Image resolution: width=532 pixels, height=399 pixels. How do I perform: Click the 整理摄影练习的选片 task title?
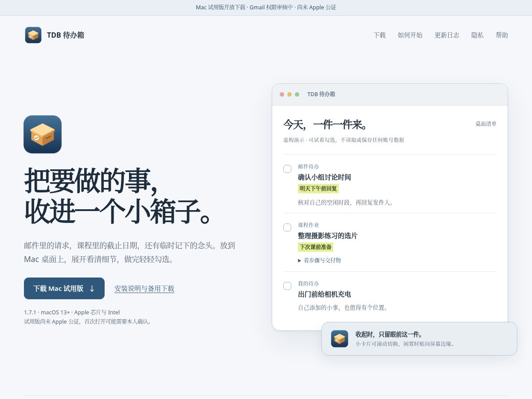pyautogui.click(x=328, y=236)
